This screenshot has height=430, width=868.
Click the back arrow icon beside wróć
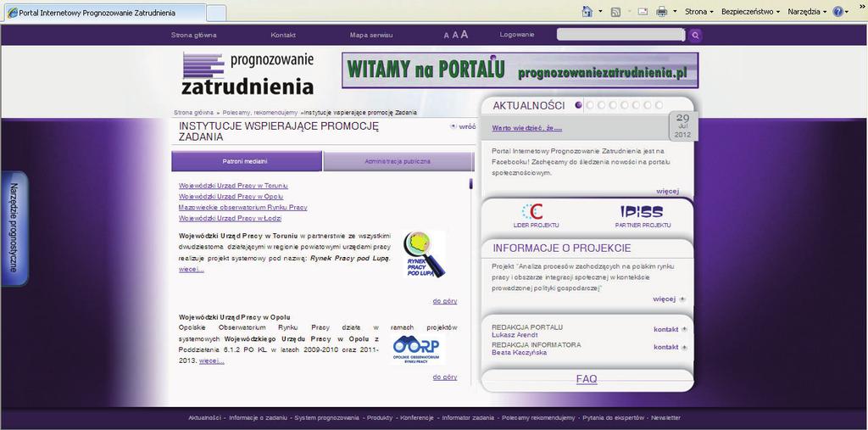tap(453, 126)
